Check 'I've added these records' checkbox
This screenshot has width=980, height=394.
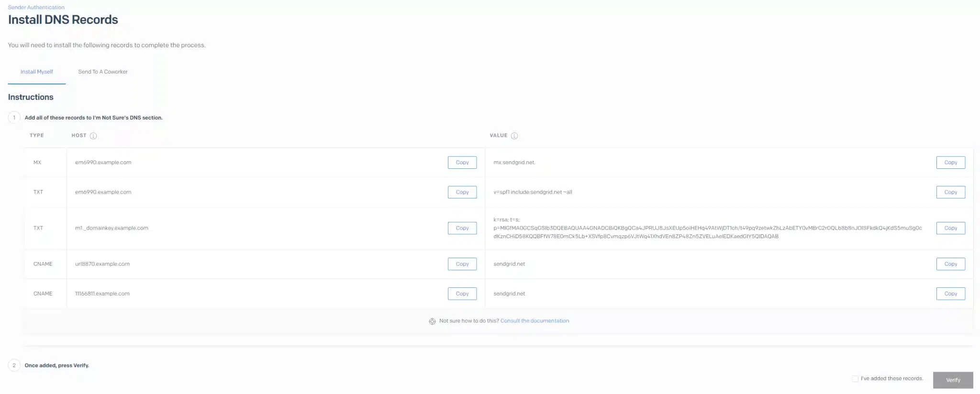(x=855, y=379)
